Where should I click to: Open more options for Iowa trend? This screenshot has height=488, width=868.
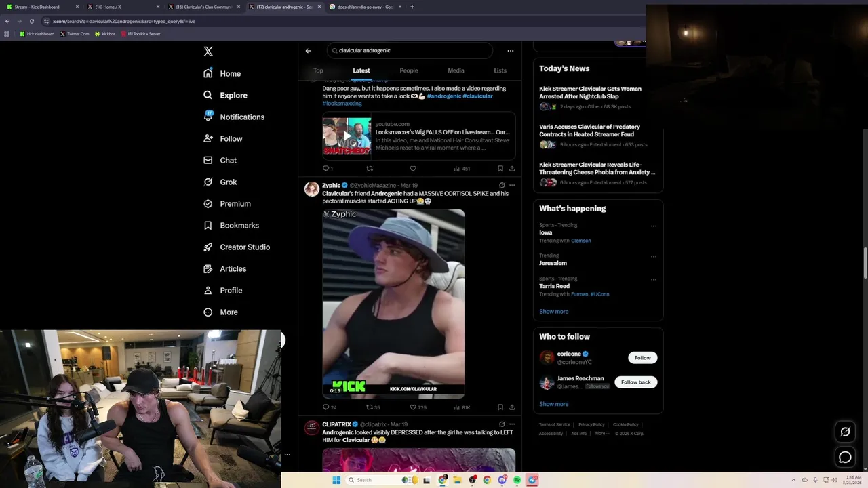(654, 226)
